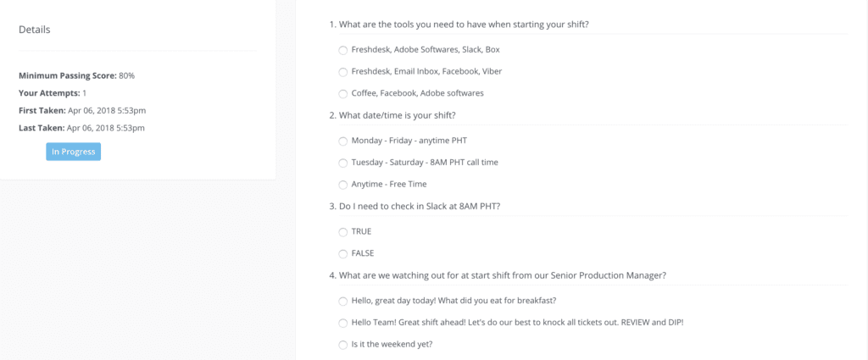Image resolution: width=868 pixels, height=360 pixels.
Task: Choose "Tuesday - Saturday - 8AM PHT call time"
Action: [x=342, y=163]
